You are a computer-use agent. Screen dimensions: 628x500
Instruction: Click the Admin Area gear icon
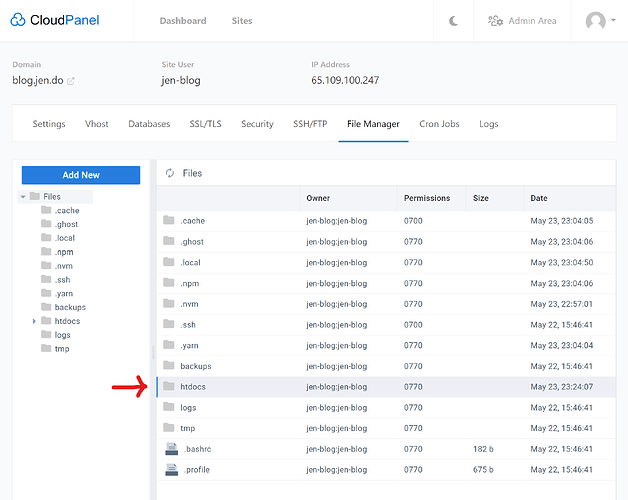pyautogui.click(x=495, y=21)
